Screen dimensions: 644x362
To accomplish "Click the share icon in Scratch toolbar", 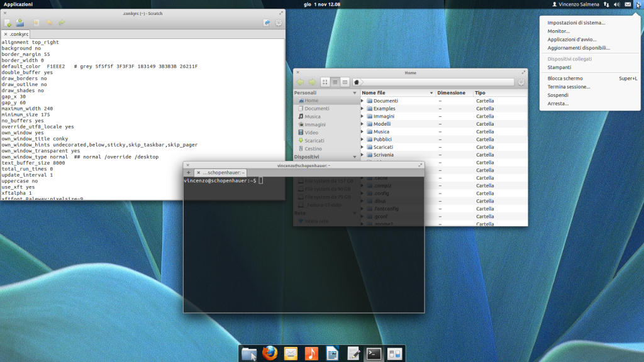I will (x=267, y=23).
